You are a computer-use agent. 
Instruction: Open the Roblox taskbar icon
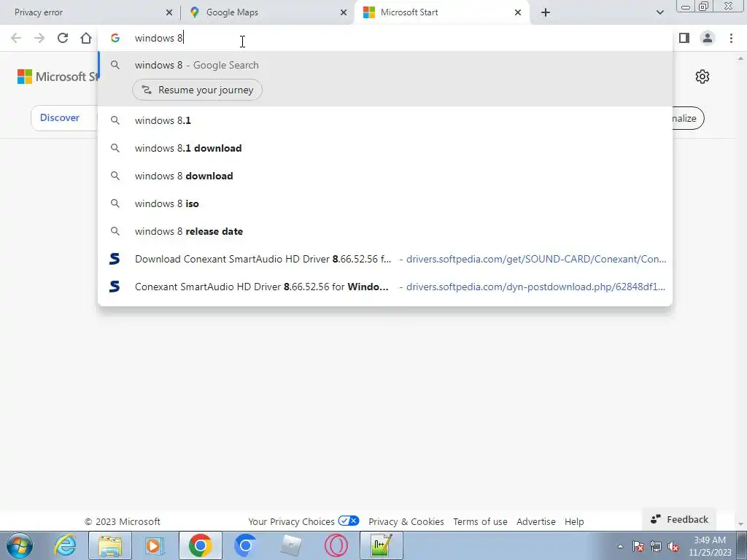pos(290,545)
